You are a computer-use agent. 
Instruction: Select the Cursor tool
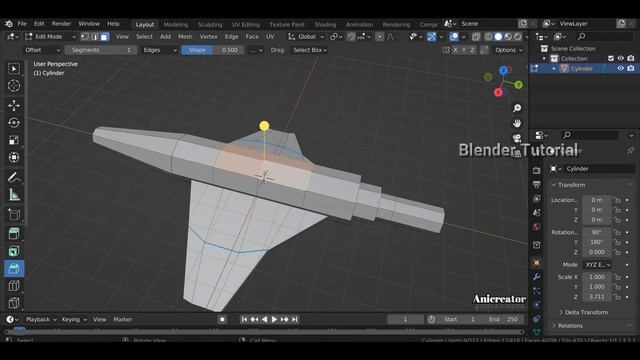[x=14, y=86]
